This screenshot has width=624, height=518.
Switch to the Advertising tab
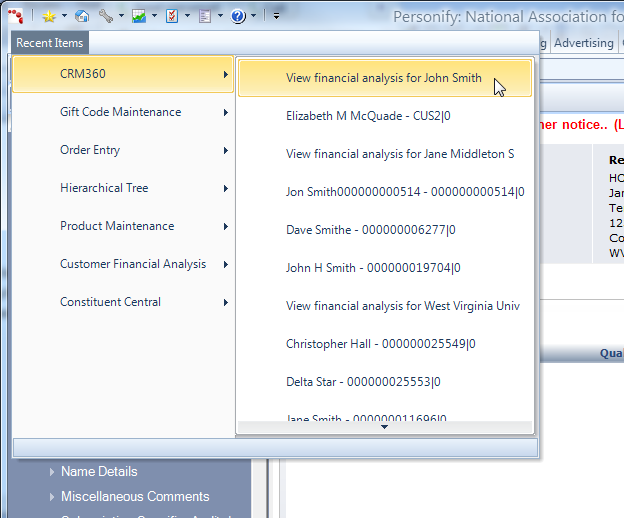point(583,43)
